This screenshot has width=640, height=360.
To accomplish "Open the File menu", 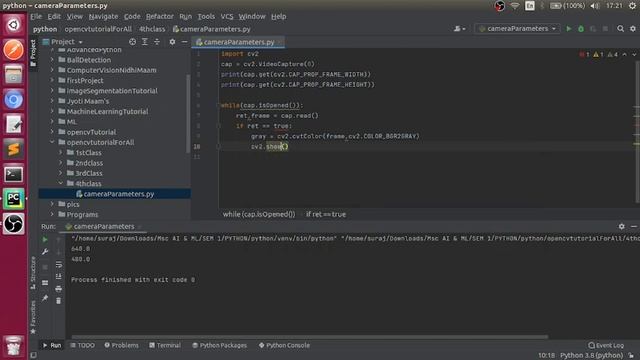I will 36,16.
